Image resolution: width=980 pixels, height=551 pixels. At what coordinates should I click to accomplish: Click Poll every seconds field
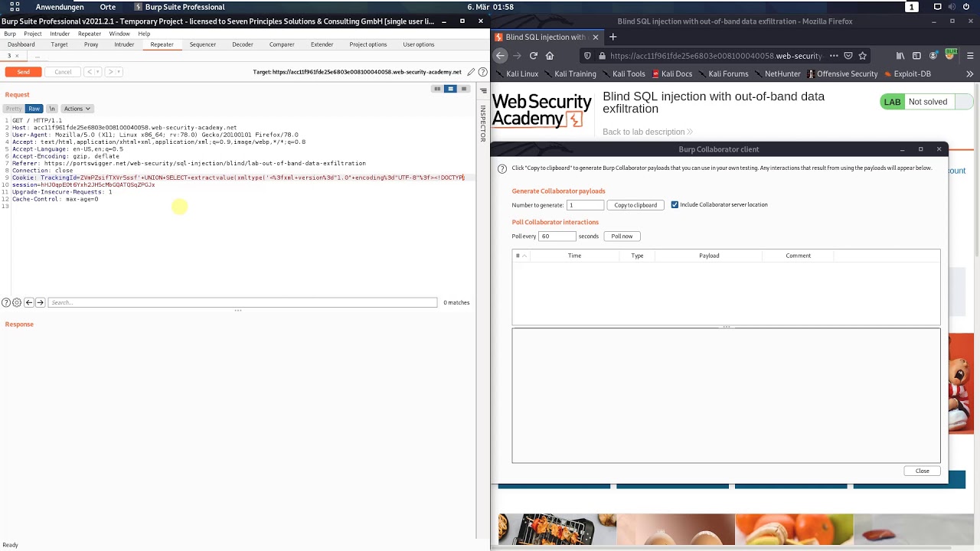point(557,236)
